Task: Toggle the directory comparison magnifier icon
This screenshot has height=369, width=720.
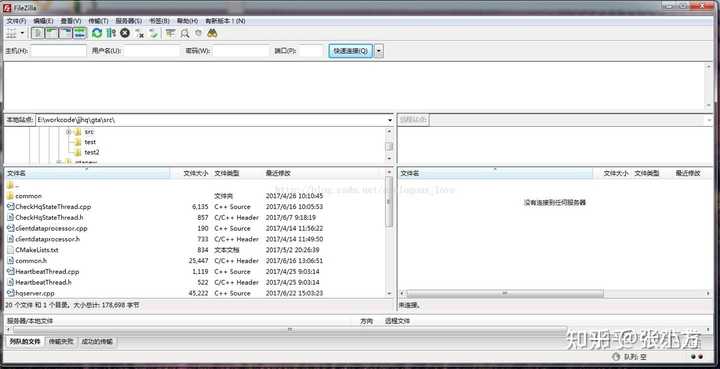Action: point(185,33)
